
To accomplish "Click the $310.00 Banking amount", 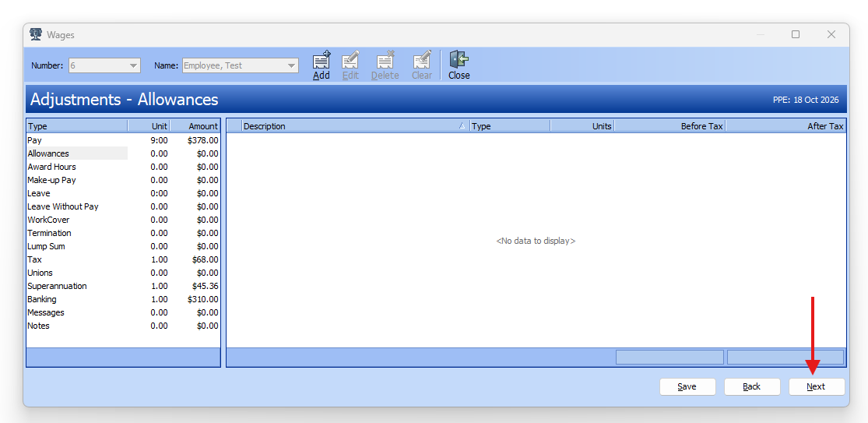I will click(x=203, y=300).
